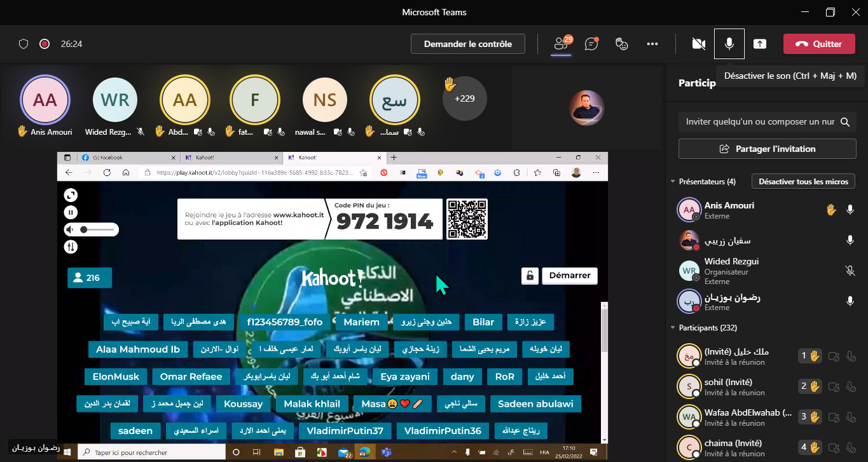Screen dimensions: 868x462
Task: Open the participants panel with 29 badge
Action: tap(561, 43)
